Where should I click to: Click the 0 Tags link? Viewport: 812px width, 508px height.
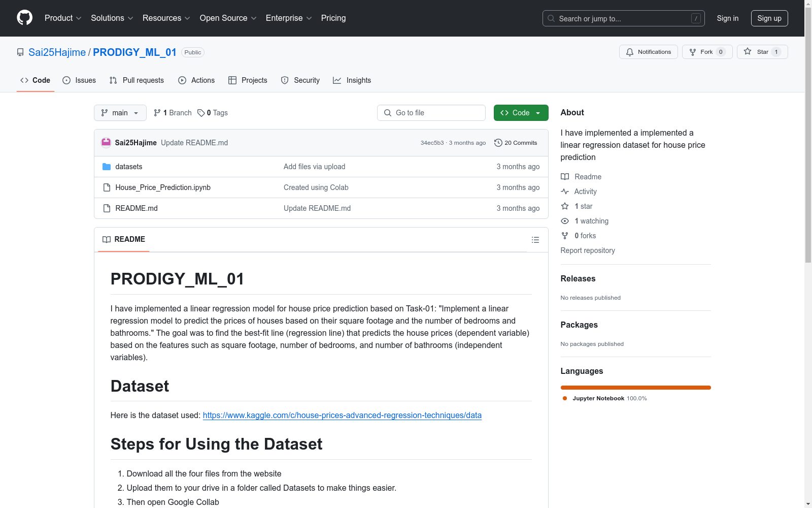point(213,113)
